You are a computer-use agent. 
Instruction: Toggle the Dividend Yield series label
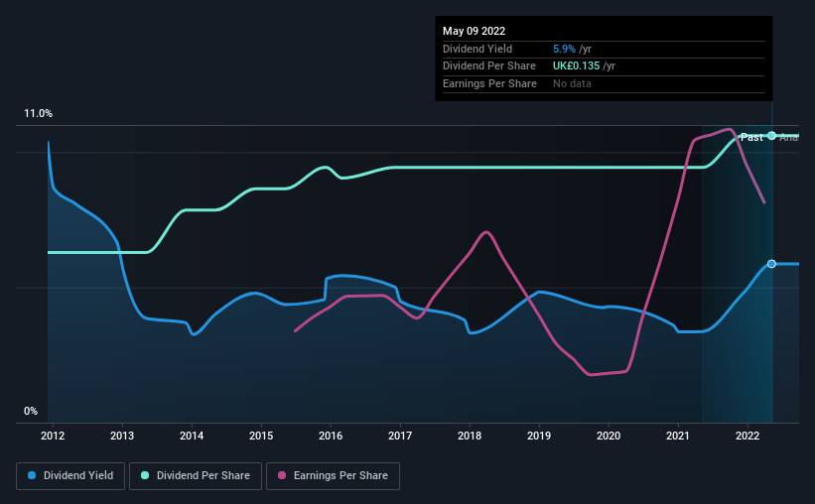coord(78,476)
